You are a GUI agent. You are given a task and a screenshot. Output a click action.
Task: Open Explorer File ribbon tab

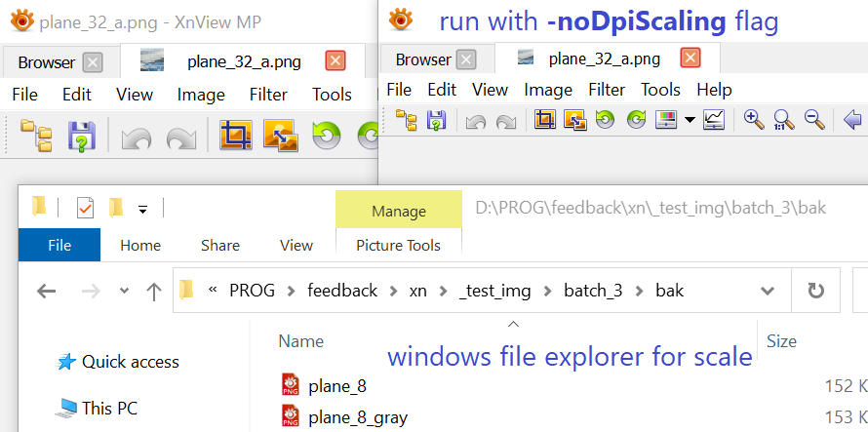(x=59, y=245)
